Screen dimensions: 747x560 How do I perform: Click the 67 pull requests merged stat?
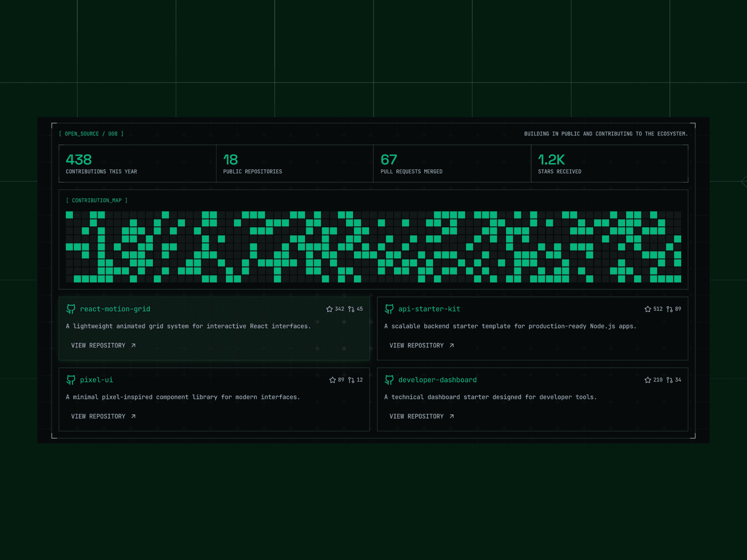coord(452,164)
